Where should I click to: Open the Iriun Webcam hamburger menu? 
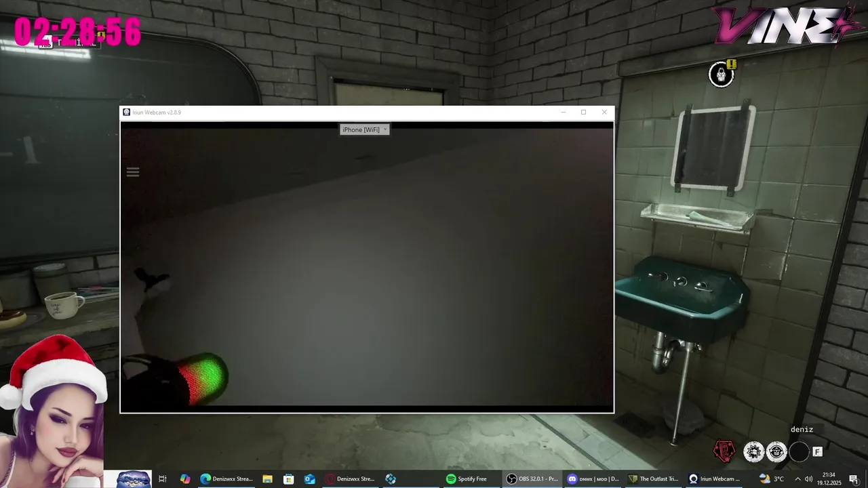[133, 172]
